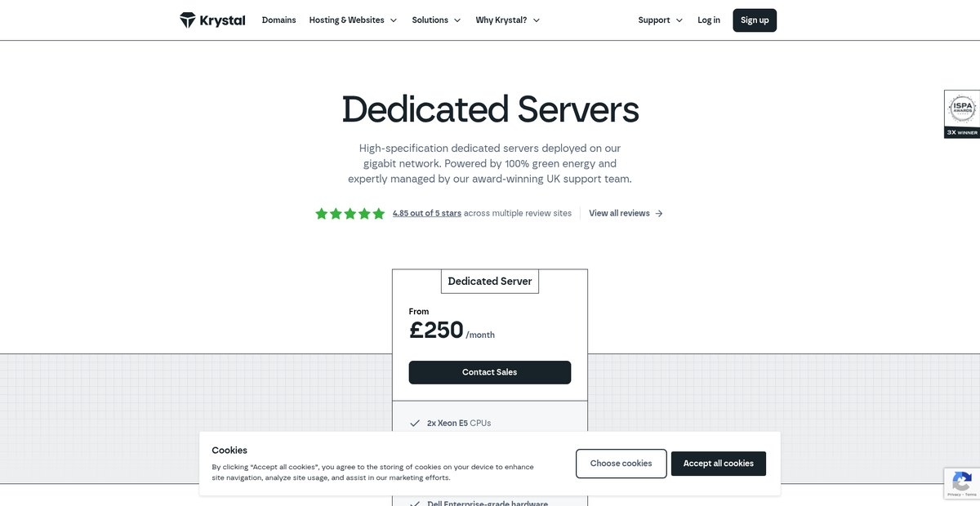Click the reCAPTCHA badge icon
This screenshot has height=506, width=980.
tap(961, 483)
